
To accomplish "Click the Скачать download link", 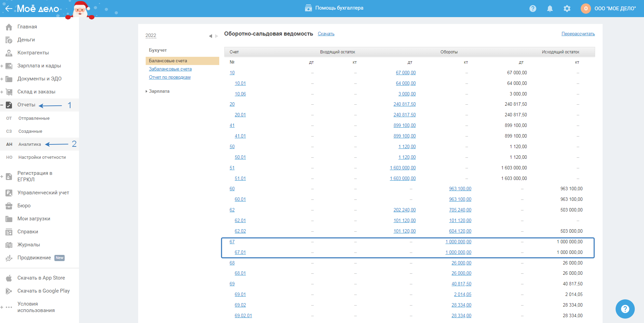I will point(326,34).
